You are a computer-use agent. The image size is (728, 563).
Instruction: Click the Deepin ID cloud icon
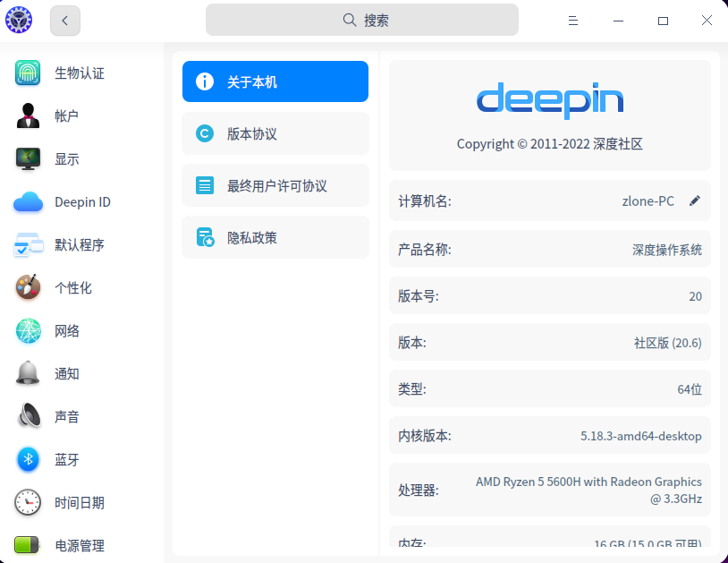pyautogui.click(x=28, y=201)
